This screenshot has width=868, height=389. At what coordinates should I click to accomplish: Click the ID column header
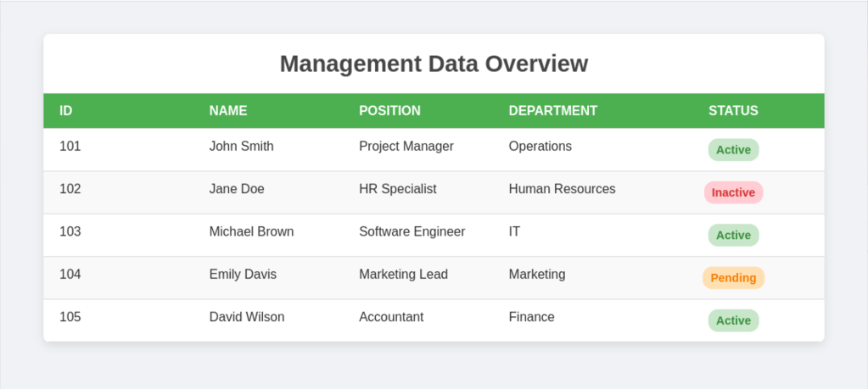[x=66, y=111]
